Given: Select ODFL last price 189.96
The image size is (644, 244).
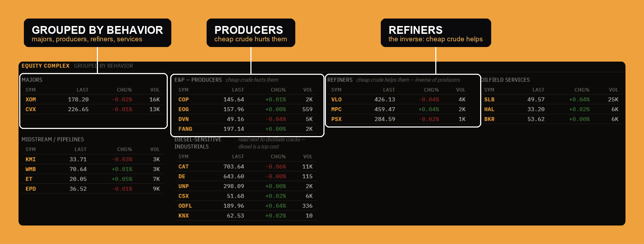Looking at the screenshot, I should click(234, 206).
